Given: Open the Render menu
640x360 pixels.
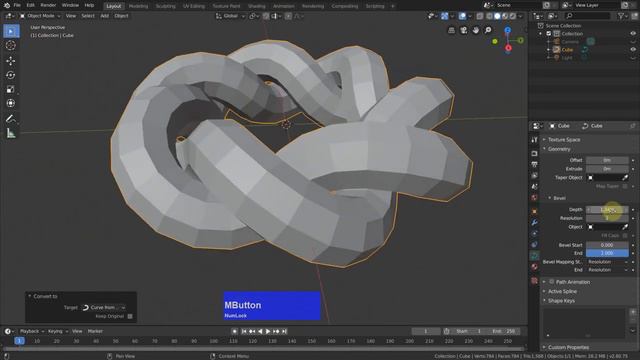Looking at the screenshot, I should pyautogui.click(x=48, y=5).
